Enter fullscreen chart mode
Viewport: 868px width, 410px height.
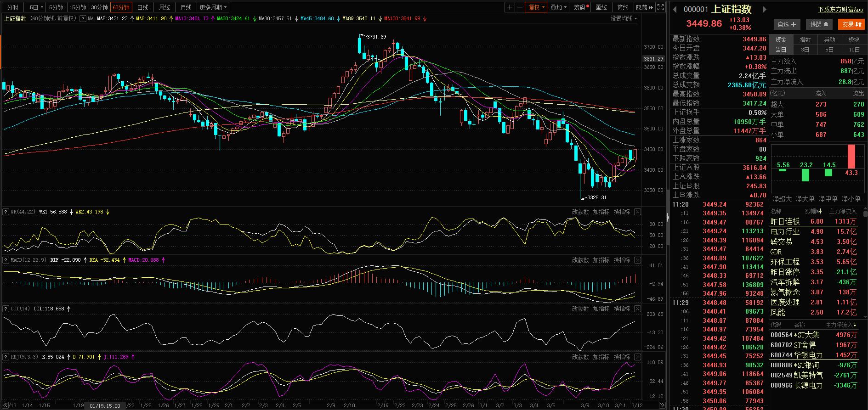[660, 7]
